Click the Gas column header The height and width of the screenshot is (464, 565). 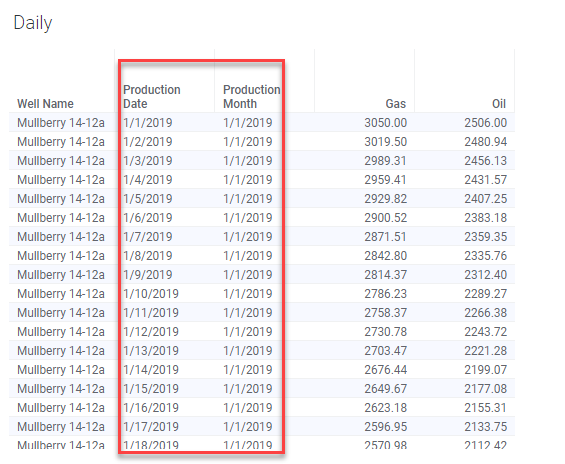[396, 104]
